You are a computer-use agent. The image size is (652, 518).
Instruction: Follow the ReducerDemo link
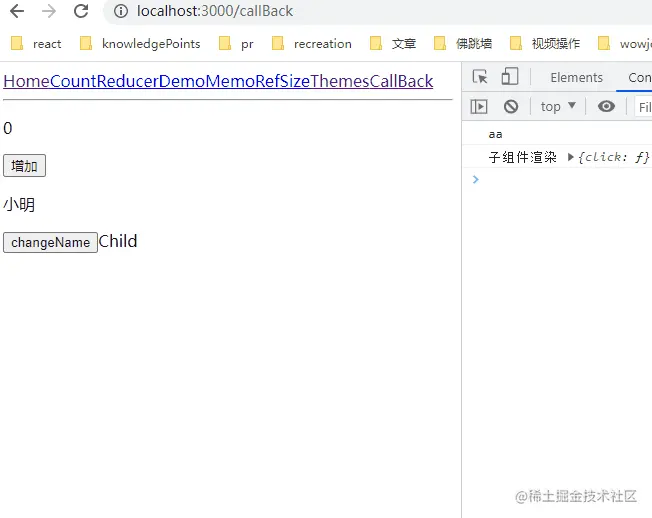pyautogui.click(x=151, y=81)
